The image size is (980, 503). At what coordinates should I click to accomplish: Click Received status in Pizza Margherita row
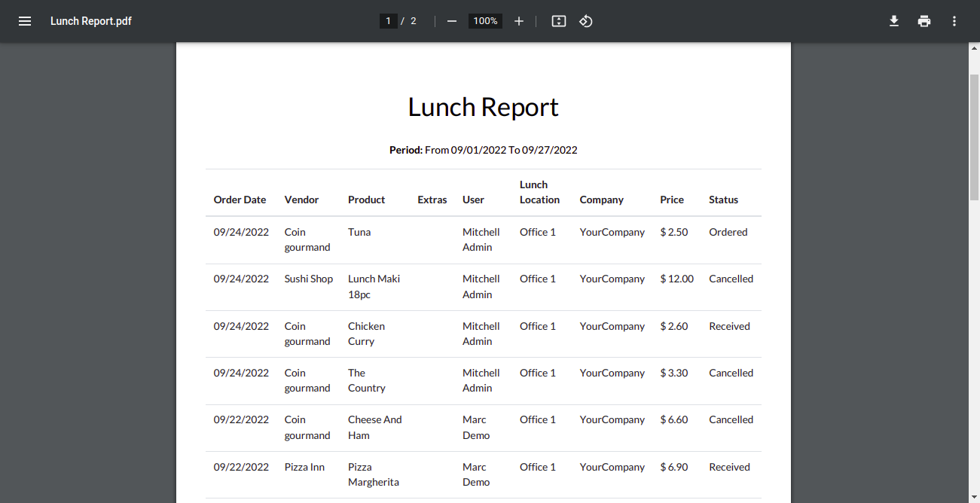[729, 467]
